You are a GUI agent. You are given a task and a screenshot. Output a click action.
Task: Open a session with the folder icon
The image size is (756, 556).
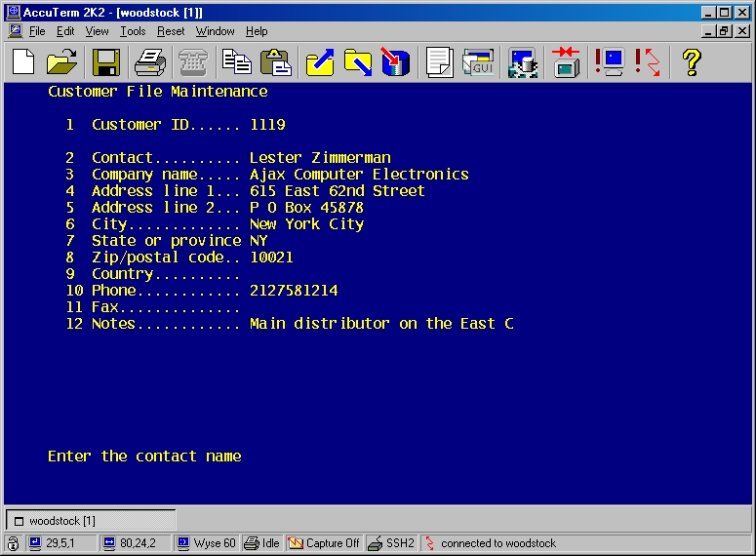click(61, 62)
